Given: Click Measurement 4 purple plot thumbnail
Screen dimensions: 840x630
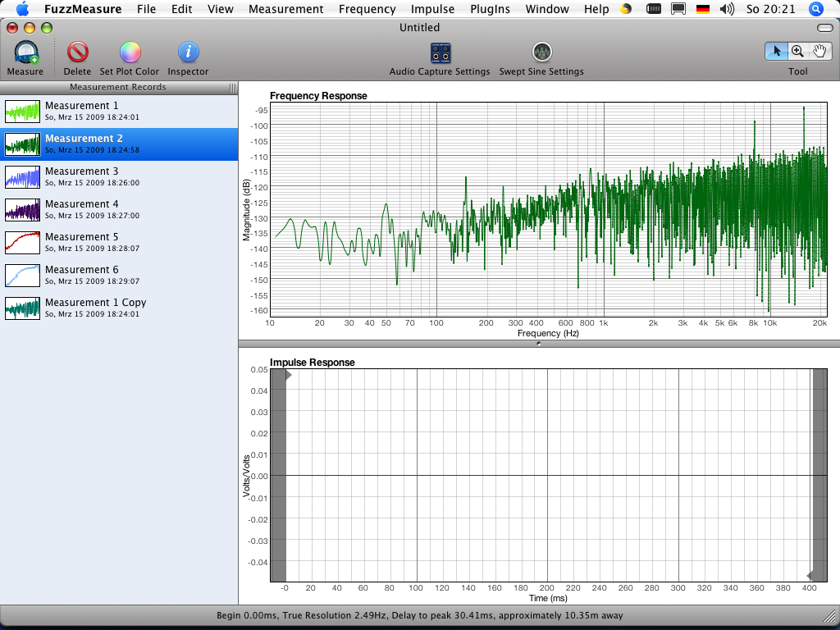Looking at the screenshot, I should click(22, 209).
